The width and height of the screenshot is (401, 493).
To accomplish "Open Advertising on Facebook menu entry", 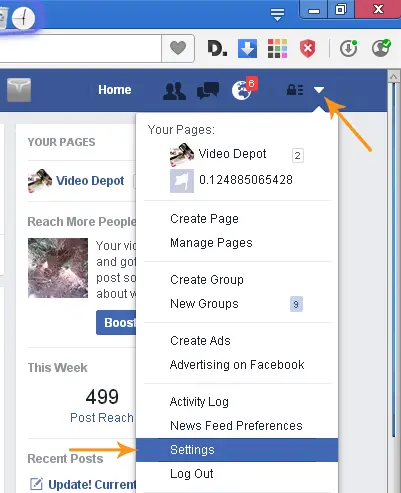I will [237, 365].
